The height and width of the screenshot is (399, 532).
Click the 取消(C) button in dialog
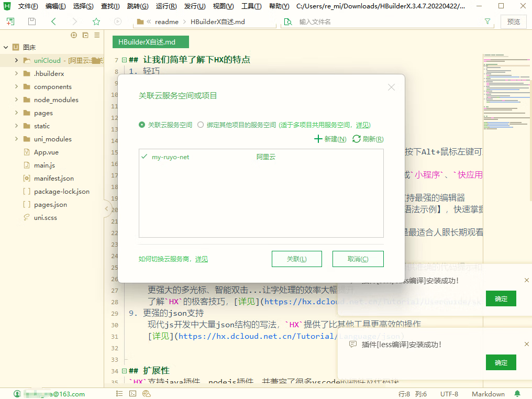click(x=358, y=259)
